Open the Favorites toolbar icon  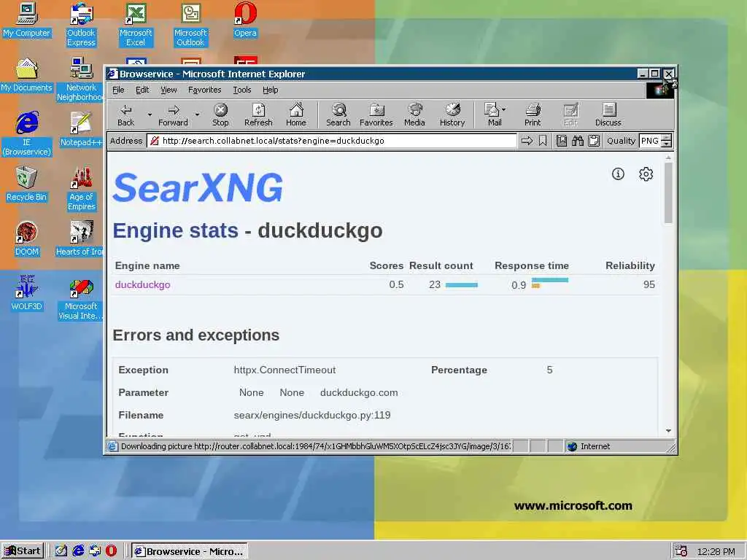click(376, 115)
